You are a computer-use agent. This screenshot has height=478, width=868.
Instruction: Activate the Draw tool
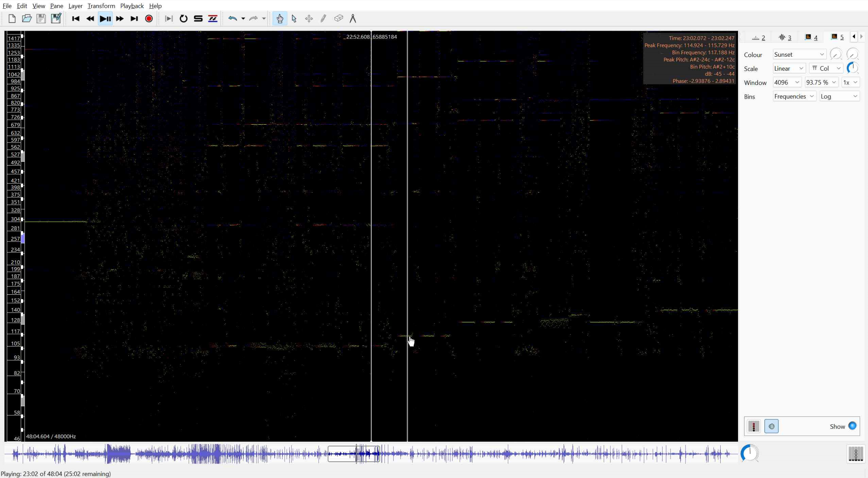pos(323,18)
